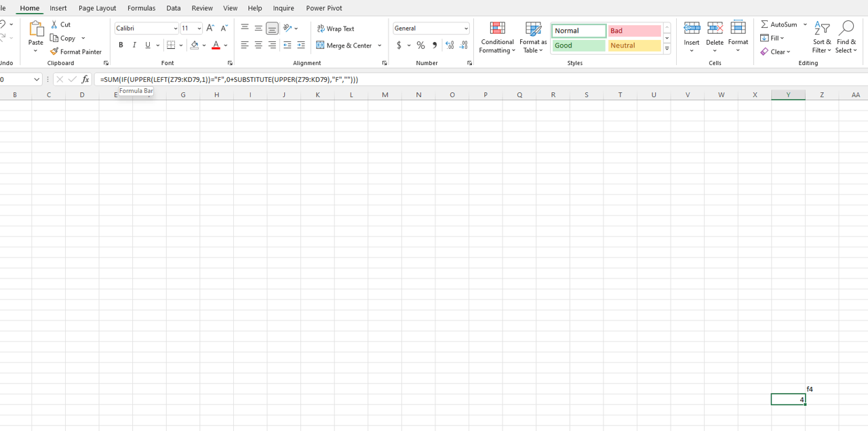Image resolution: width=868 pixels, height=431 pixels.
Task: Open the Data tab
Action: [x=174, y=8]
